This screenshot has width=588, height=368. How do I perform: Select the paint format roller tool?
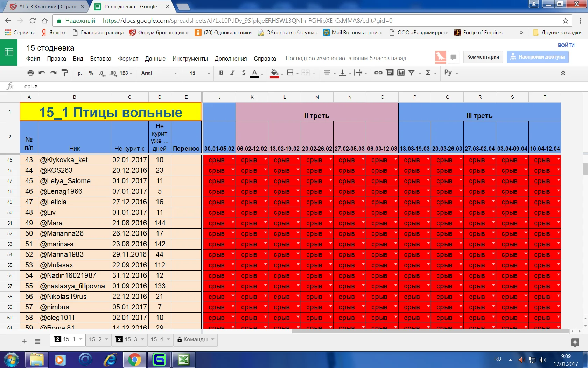pyautogui.click(x=64, y=73)
